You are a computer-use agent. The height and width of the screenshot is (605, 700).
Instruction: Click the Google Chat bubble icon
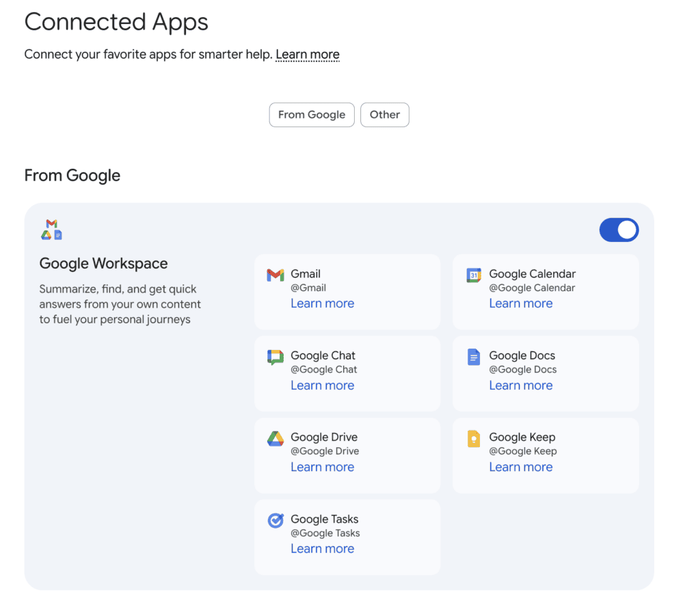[x=275, y=358]
